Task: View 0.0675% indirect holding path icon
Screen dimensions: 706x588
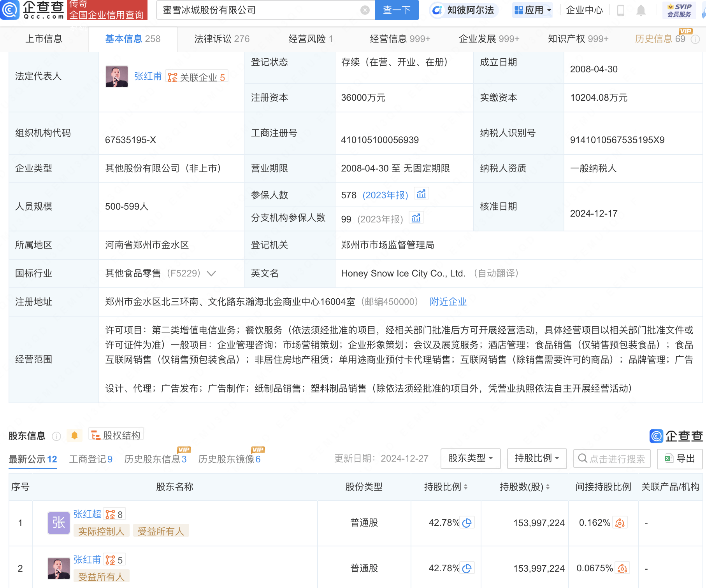Action: (x=622, y=569)
